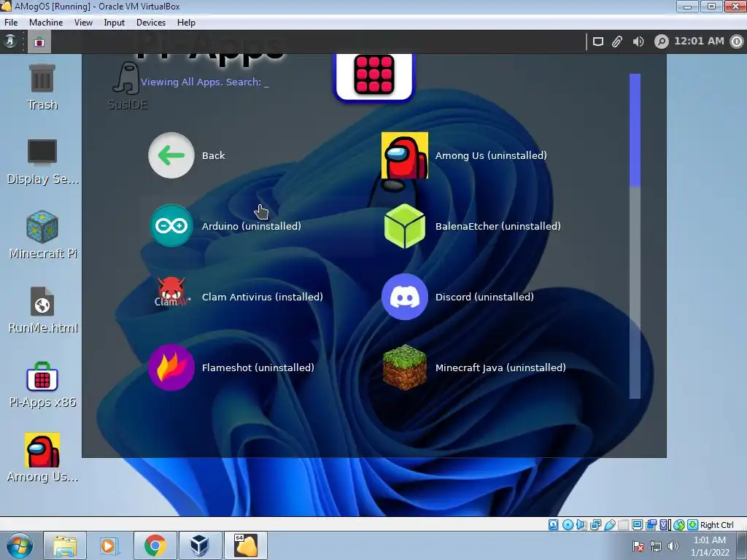Viewport: 747px width, 560px height.
Task: Open the File menu in VirtualBox
Action: (x=11, y=23)
